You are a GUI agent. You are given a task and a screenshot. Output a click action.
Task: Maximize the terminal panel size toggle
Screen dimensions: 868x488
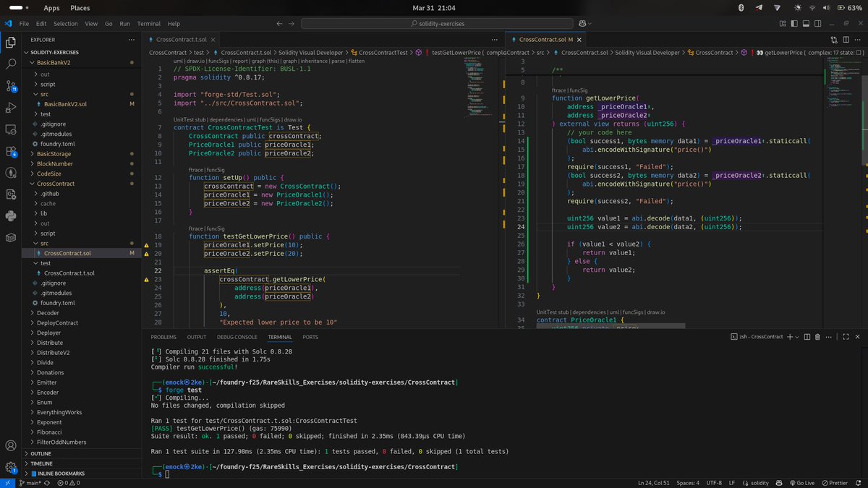tap(845, 337)
